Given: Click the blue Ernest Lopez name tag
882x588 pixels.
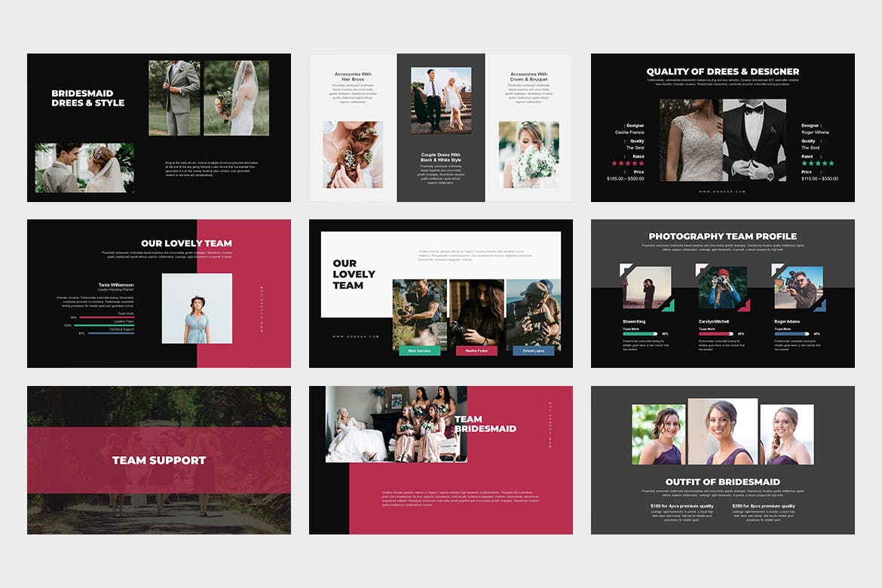Looking at the screenshot, I should point(533,351).
